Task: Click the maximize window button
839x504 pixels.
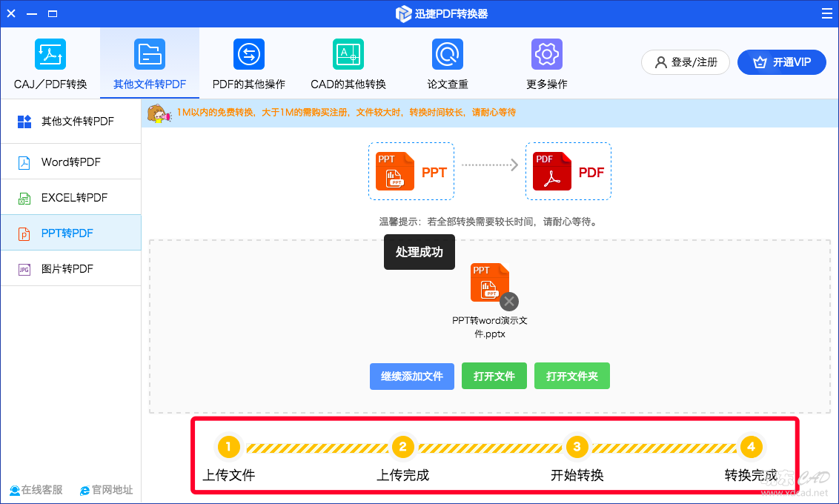Action: pyautogui.click(x=53, y=14)
